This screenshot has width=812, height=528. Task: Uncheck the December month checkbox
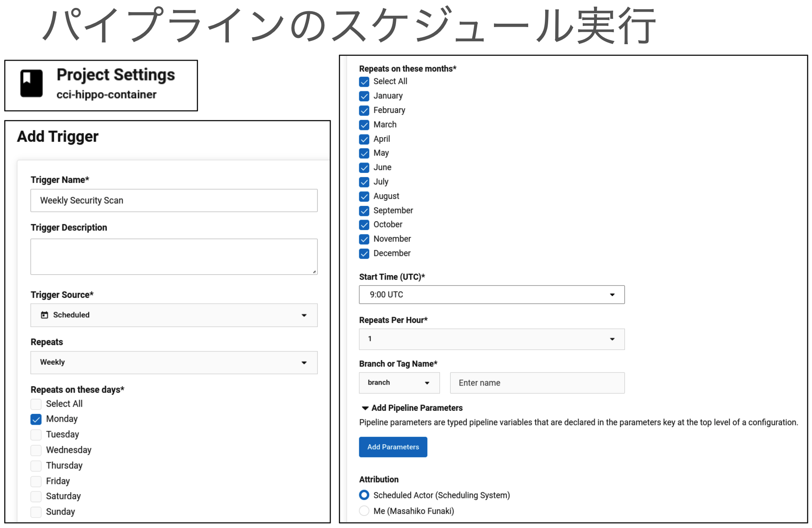coord(364,253)
